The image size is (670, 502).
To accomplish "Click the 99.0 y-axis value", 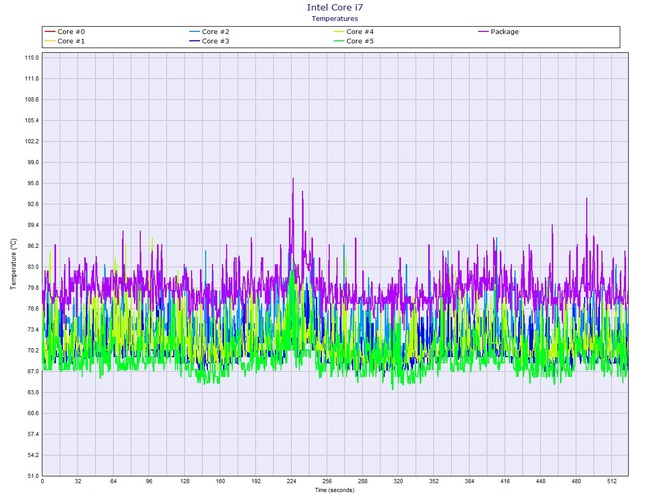I will 33,162.
